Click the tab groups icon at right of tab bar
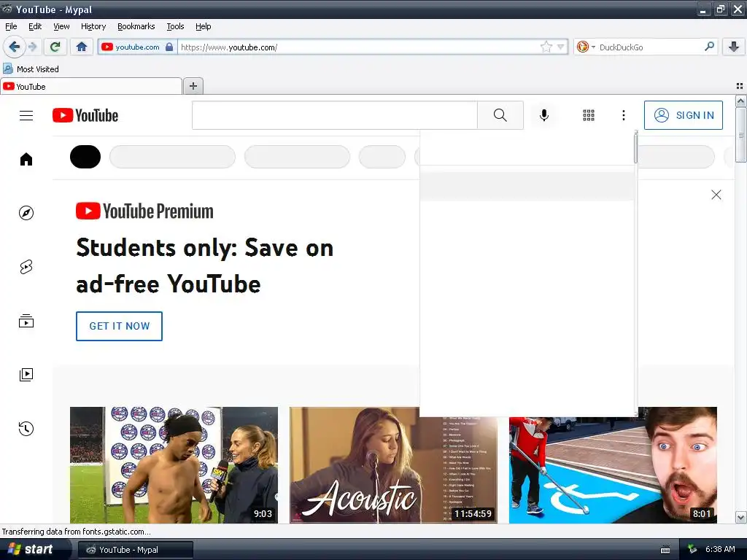The height and width of the screenshot is (560, 747). click(740, 86)
